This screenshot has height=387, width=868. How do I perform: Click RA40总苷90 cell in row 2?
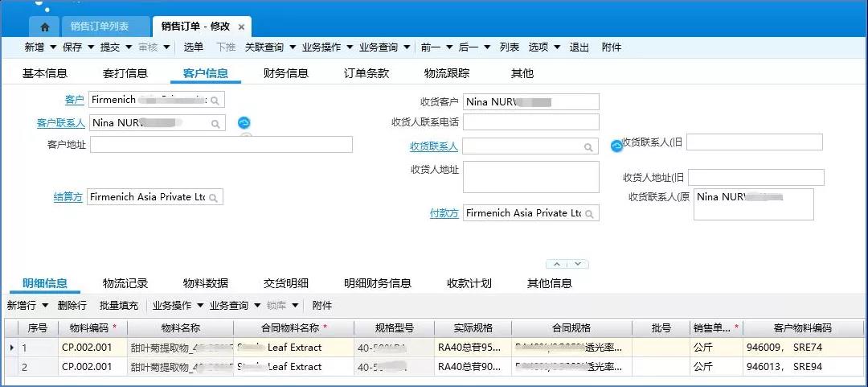tap(473, 367)
